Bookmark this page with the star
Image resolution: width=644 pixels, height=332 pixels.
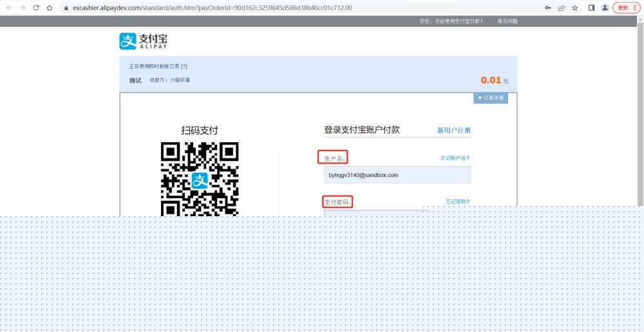tap(574, 8)
